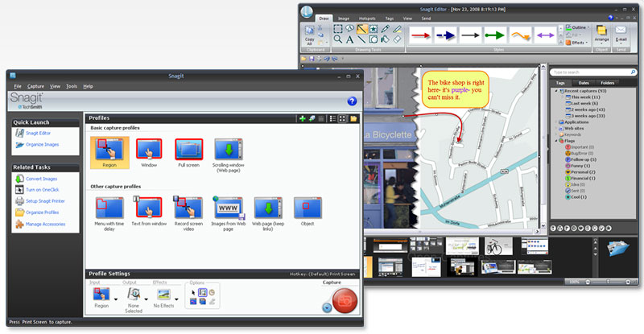Select the Fill bucket tool in Editor

pyautogui.click(x=385, y=39)
